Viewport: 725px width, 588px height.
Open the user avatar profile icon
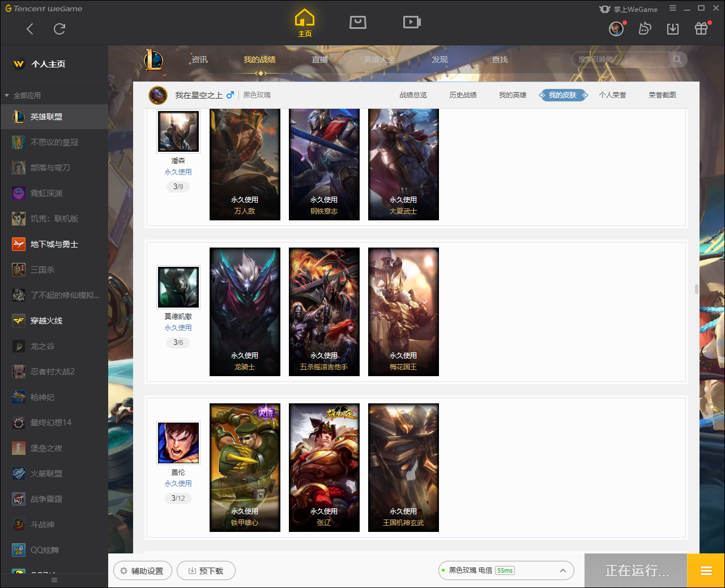616,29
